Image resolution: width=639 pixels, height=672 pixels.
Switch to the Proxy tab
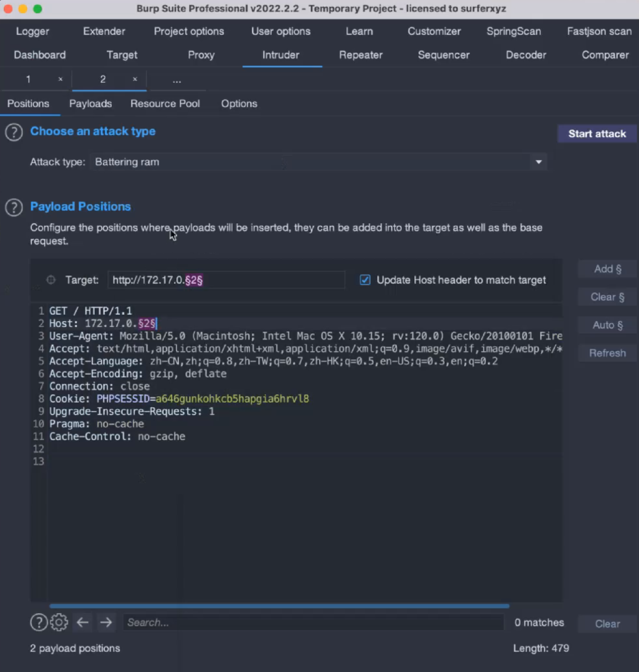click(x=201, y=55)
